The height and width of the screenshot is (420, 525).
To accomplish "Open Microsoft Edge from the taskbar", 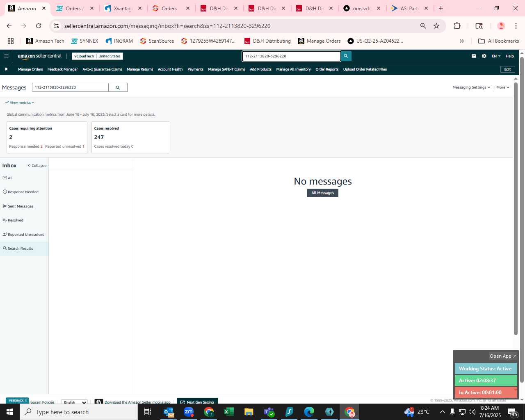I will tap(309, 412).
